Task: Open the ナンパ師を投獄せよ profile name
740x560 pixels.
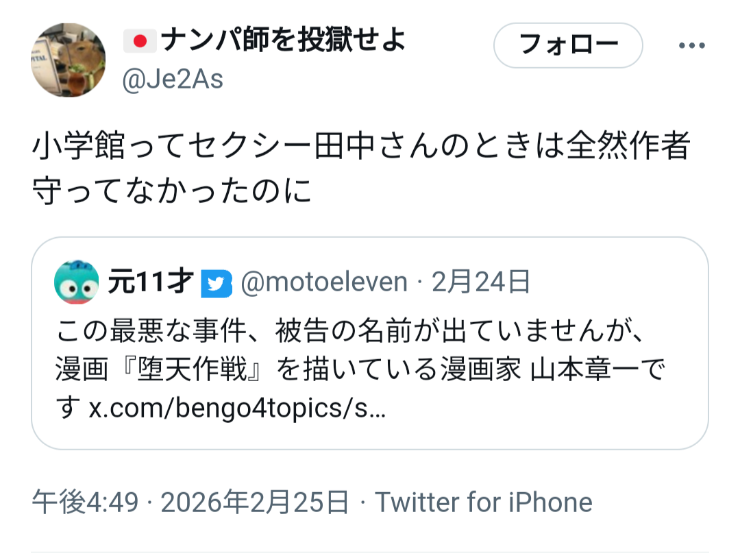Action: tap(282, 42)
